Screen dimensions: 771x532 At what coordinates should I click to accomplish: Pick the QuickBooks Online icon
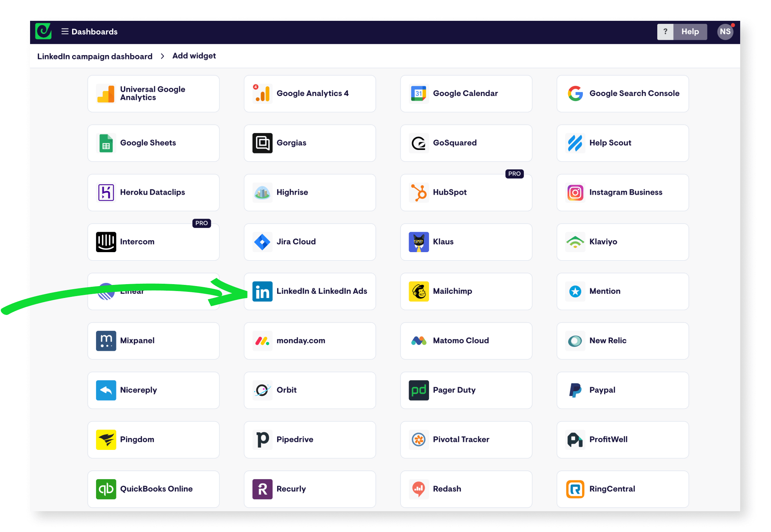tap(106, 489)
